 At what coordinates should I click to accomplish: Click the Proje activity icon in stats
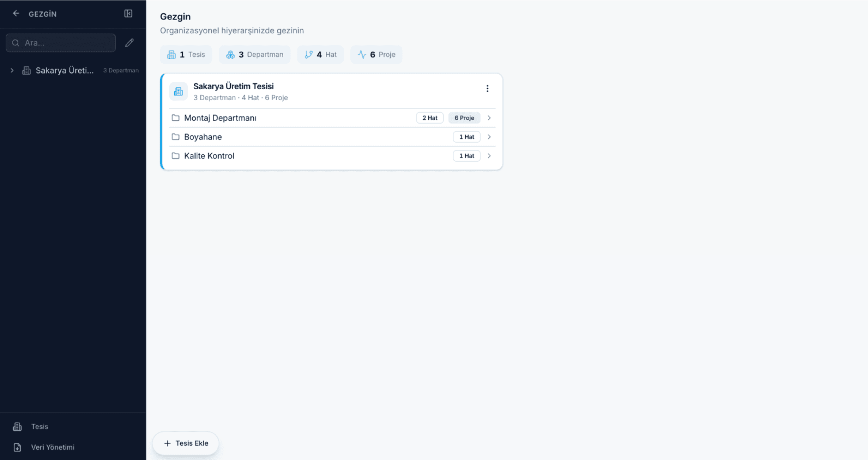[362, 54]
